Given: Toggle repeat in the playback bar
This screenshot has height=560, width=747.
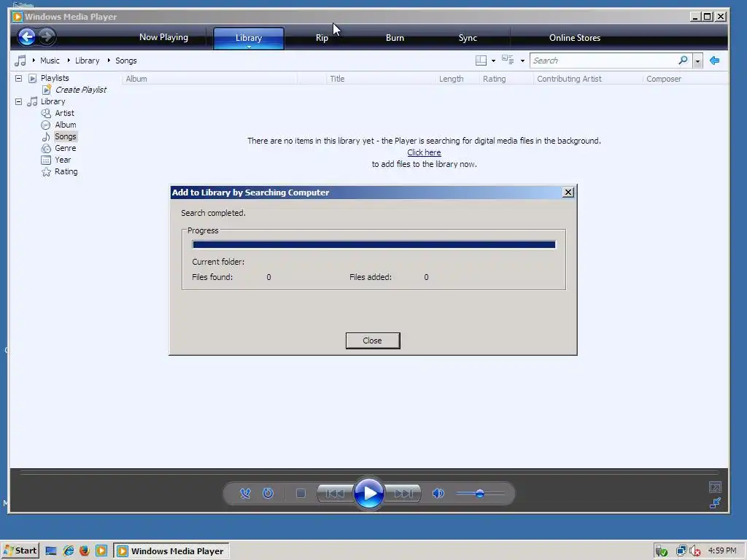Looking at the screenshot, I should tap(268, 494).
